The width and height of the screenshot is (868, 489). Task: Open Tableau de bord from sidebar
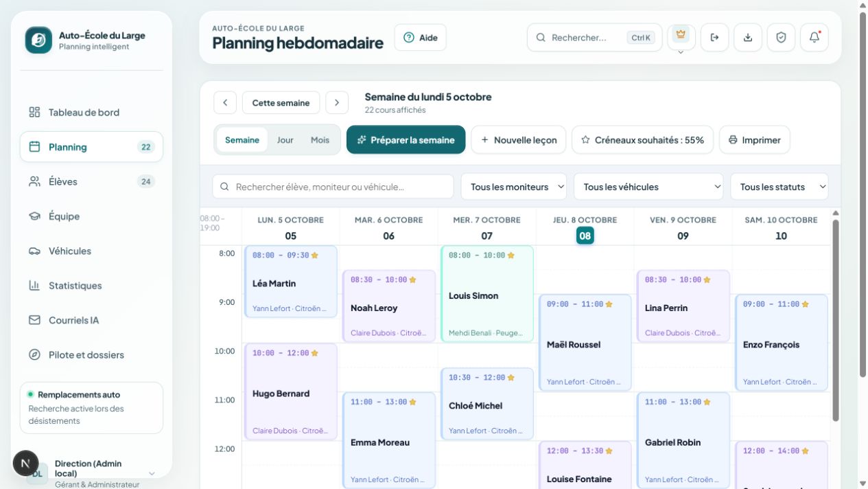click(x=91, y=112)
